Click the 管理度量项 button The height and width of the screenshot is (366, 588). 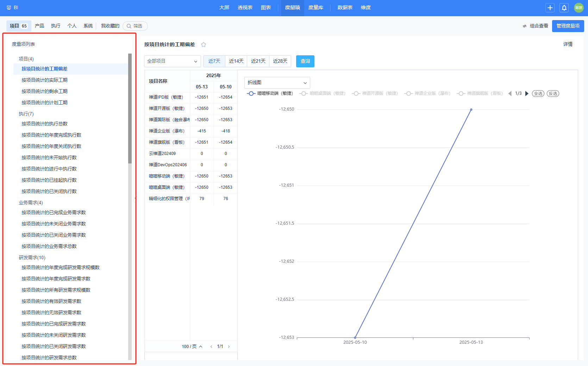tap(568, 26)
